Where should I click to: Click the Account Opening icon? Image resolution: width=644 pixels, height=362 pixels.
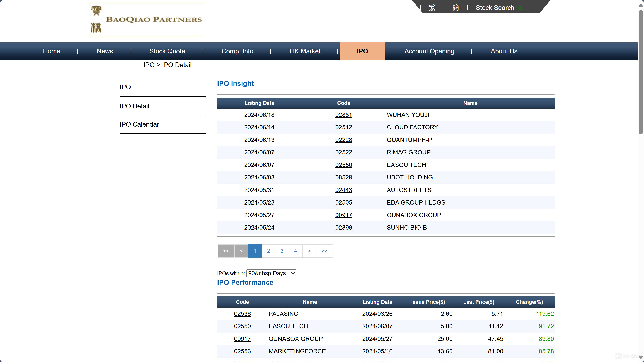coord(429,51)
